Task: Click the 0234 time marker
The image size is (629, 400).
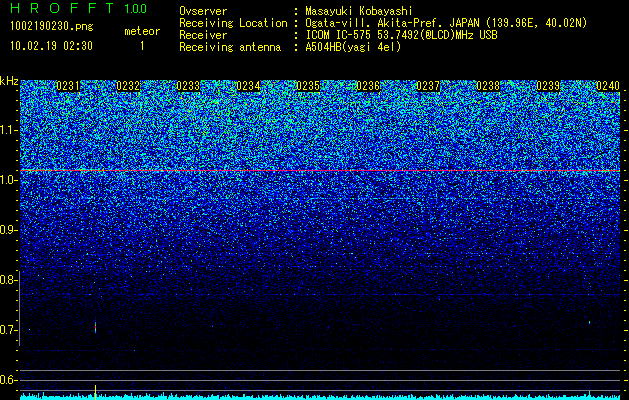Action: [248, 86]
